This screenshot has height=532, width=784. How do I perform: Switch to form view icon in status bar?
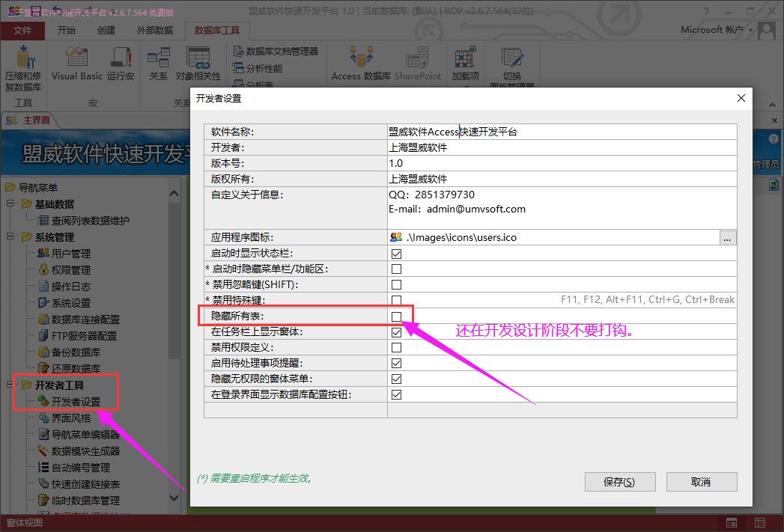pyautogui.click(x=732, y=523)
